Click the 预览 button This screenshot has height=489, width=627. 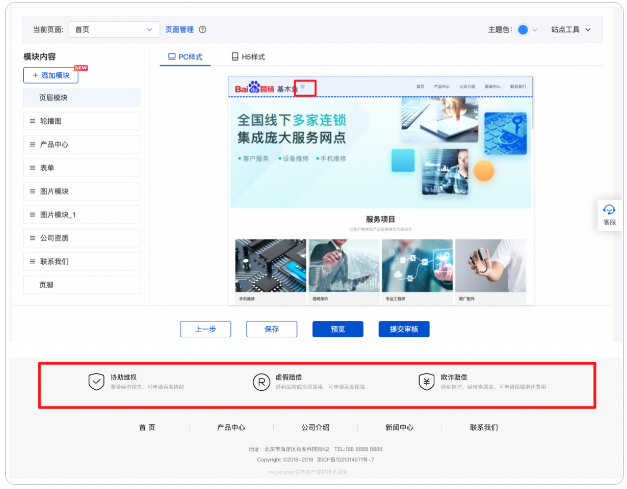338,329
